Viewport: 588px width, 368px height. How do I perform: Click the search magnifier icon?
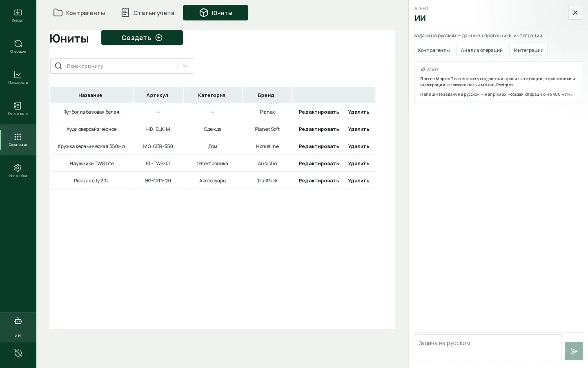coord(58,66)
